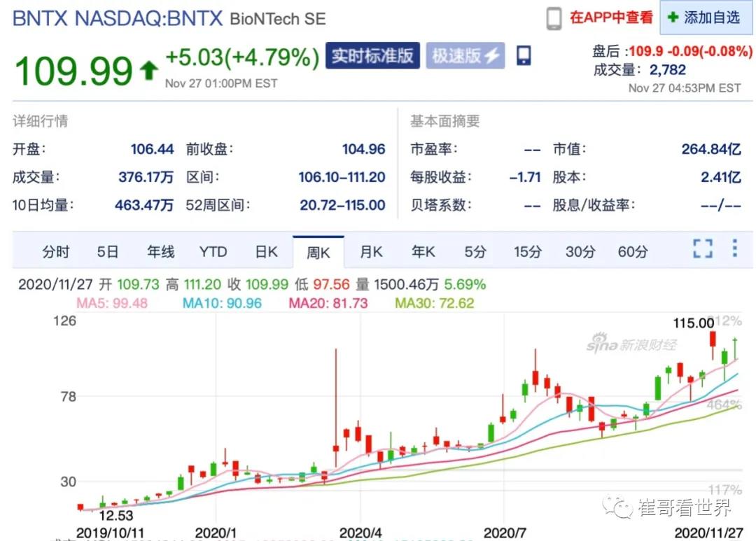The width and height of the screenshot is (756, 541).
Task: Click the candlestick at the 115.00 high
Action: click(713, 340)
